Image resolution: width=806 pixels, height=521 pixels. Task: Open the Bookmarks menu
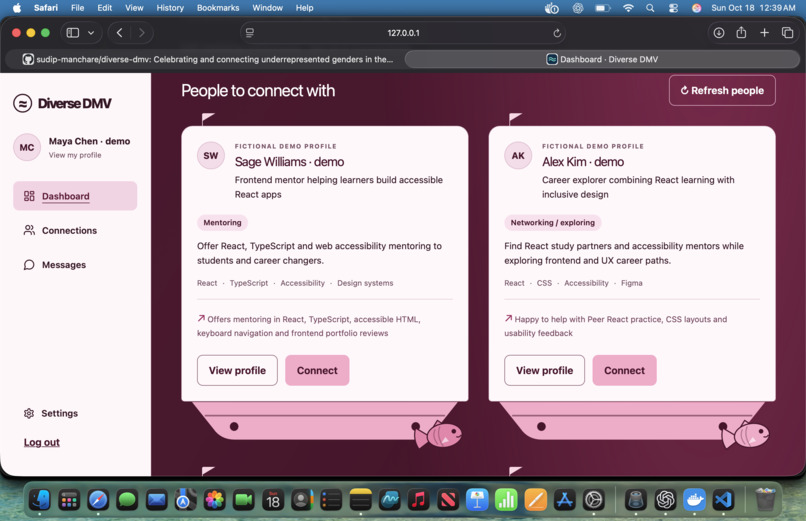[x=218, y=8]
